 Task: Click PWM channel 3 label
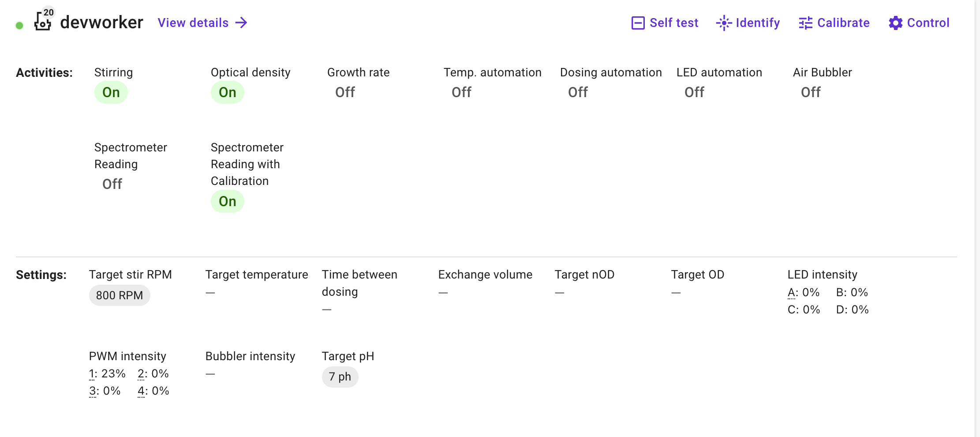coord(93,391)
